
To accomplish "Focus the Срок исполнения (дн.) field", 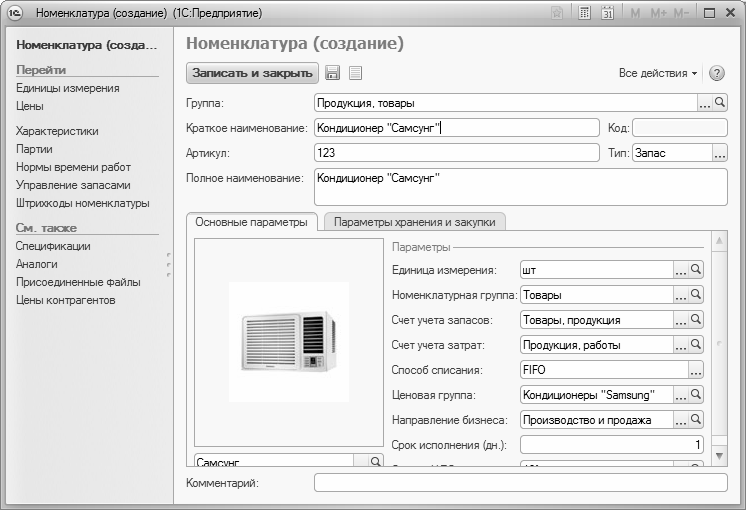I will pos(611,445).
